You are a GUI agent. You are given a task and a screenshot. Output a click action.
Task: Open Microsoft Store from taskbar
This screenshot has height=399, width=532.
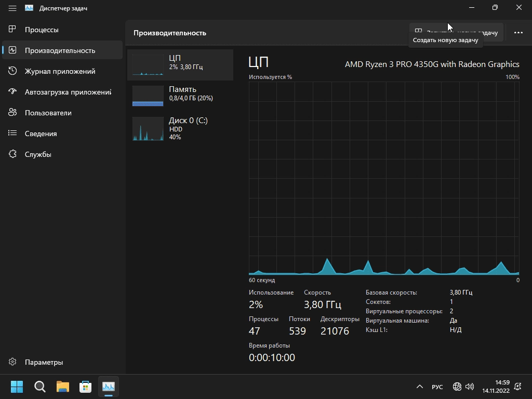86,387
